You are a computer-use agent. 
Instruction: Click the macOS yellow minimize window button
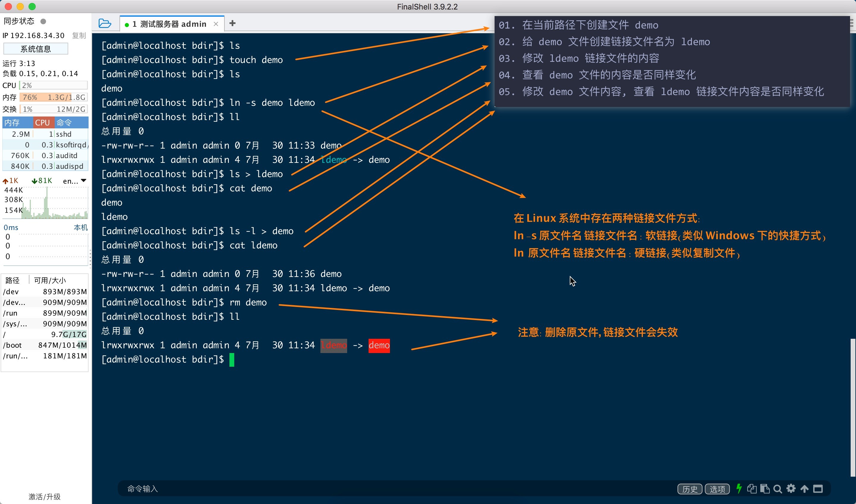tap(20, 7)
